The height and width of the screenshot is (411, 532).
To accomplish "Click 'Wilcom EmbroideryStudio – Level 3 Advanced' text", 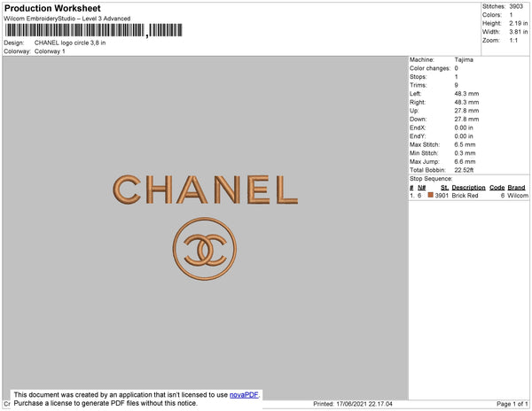I will pyautogui.click(x=67, y=19).
